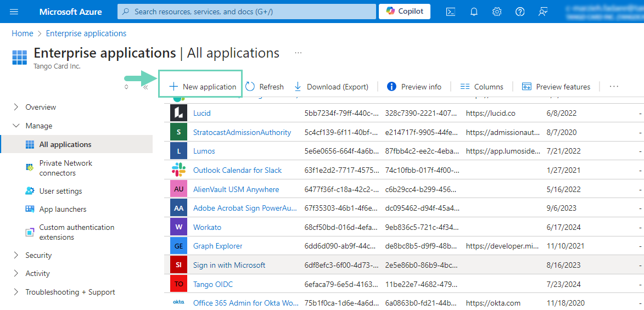The width and height of the screenshot is (644, 310).
Task: Open the portal hamburger menu
Action: tap(14, 12)
